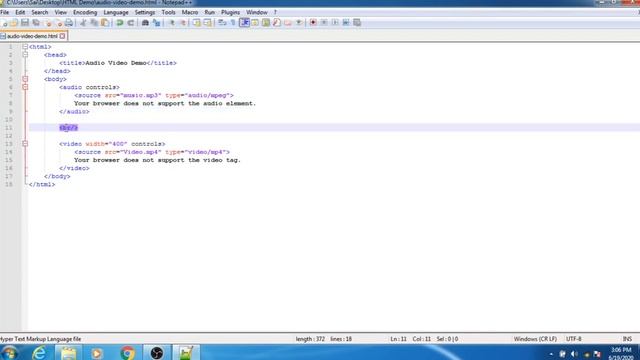This screenshot has width=640, height=360.
Task: Click the macro Playback icon
Action: [335, 23]
